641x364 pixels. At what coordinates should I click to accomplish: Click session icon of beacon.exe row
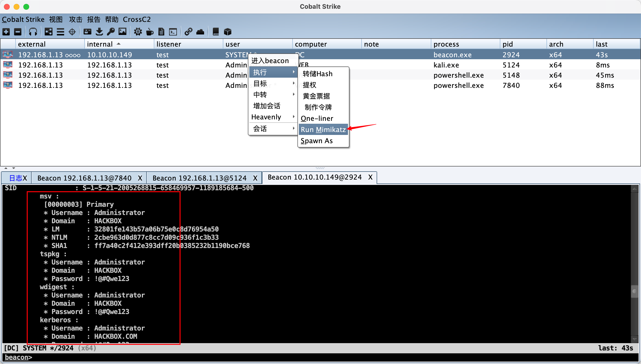coord(8,55)
